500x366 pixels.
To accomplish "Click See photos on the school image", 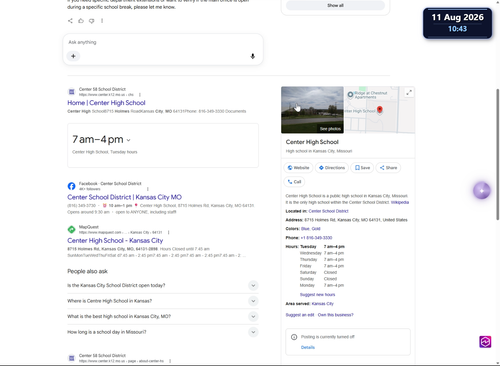I will tap(330, 129).
